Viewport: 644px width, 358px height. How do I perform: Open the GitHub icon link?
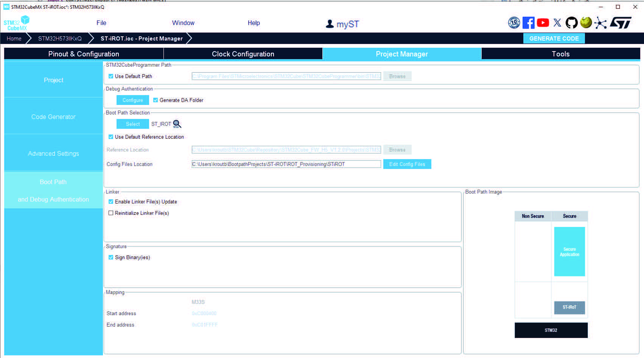tap(571, 23)
